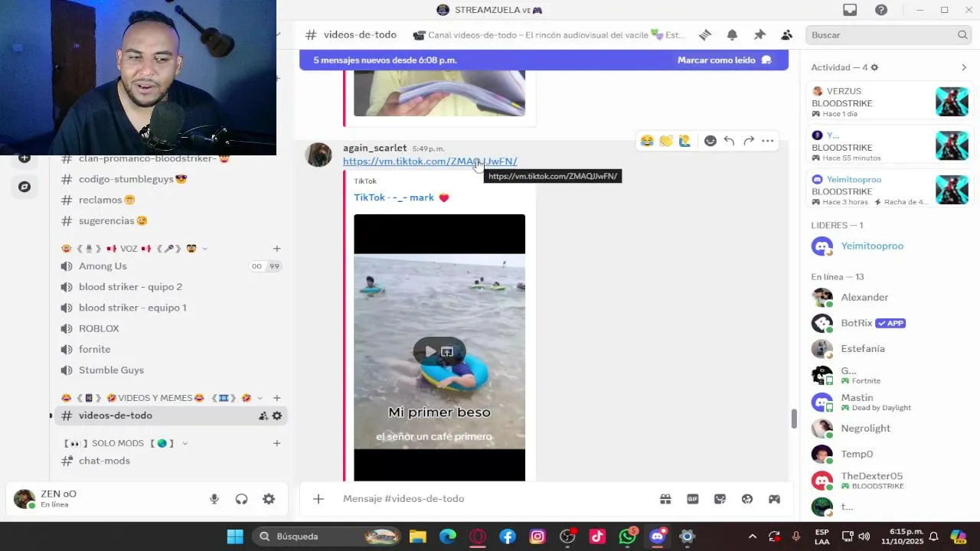This screenshot has width=980, height=551.
Task: Open the GIF picker
Action: pos(693,499)
